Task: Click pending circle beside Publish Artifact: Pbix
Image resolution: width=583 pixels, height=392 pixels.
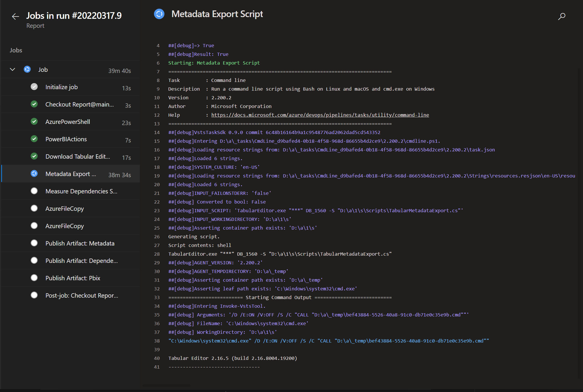Action: coord(34,278)
